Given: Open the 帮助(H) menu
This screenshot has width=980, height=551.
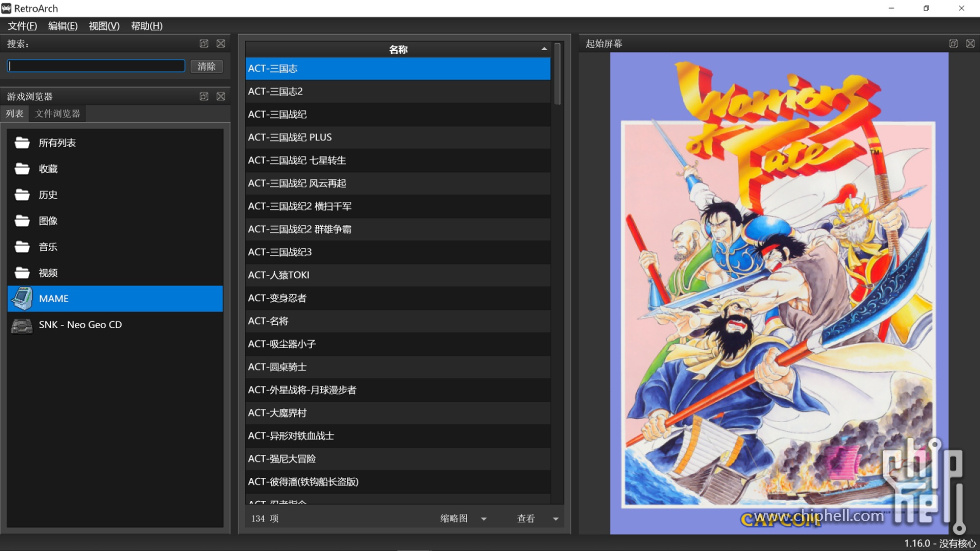Looking at the screenshot, I should pyautogui.click(x=146, y=26).
